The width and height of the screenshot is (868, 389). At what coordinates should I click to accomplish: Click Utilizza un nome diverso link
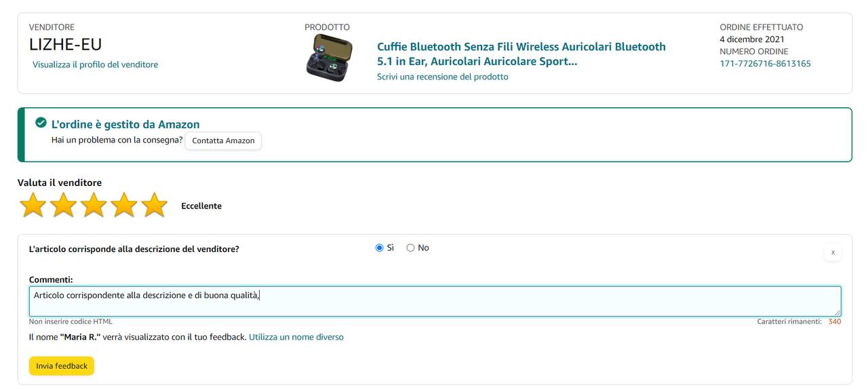(x=296, y=337)
